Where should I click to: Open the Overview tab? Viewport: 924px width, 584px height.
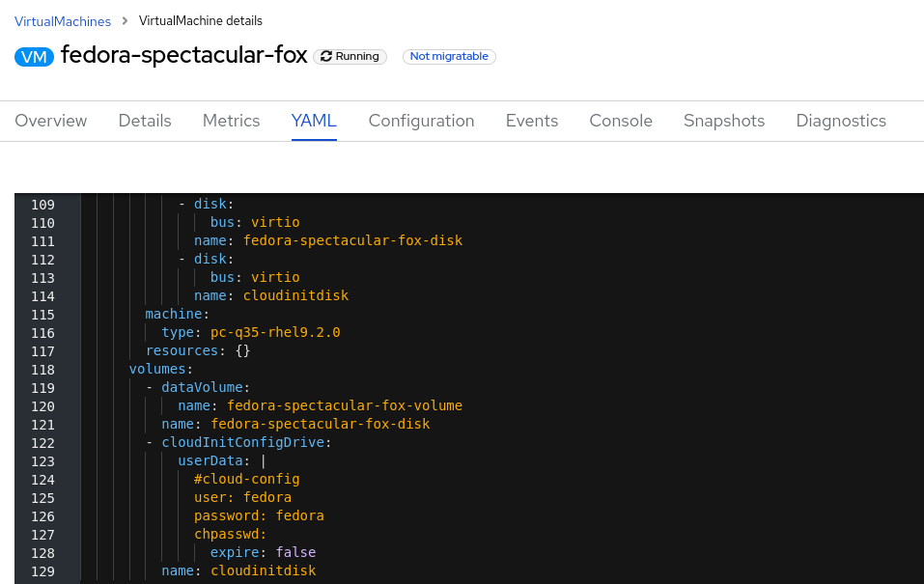[51, 121]
